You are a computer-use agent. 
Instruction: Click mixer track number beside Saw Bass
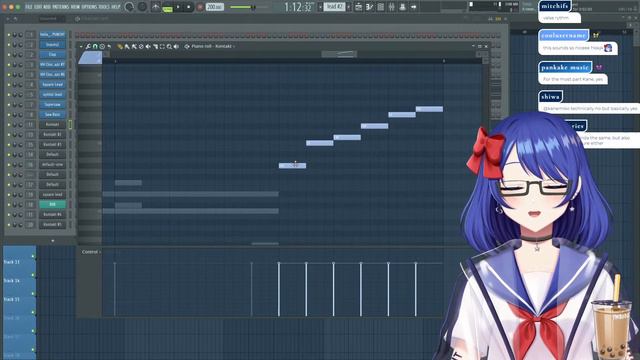[x=30, y=115]
